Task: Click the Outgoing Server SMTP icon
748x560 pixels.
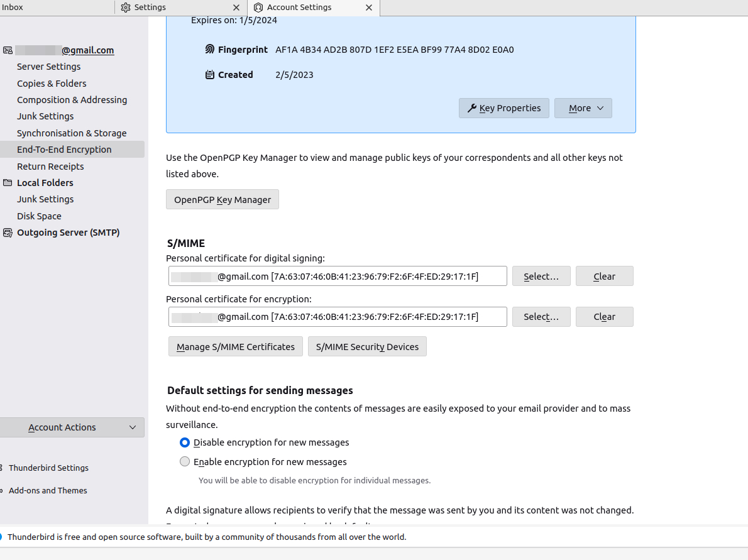Action: 8,233
